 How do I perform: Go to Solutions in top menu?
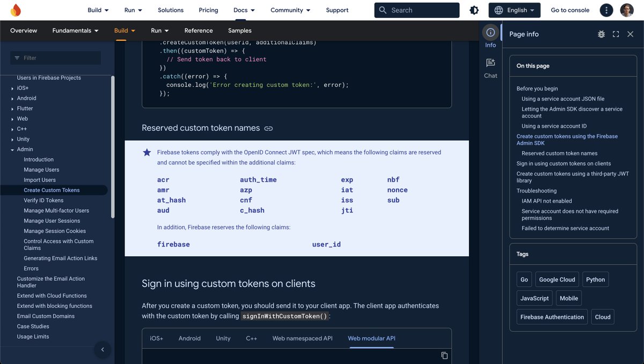(171, 10)
